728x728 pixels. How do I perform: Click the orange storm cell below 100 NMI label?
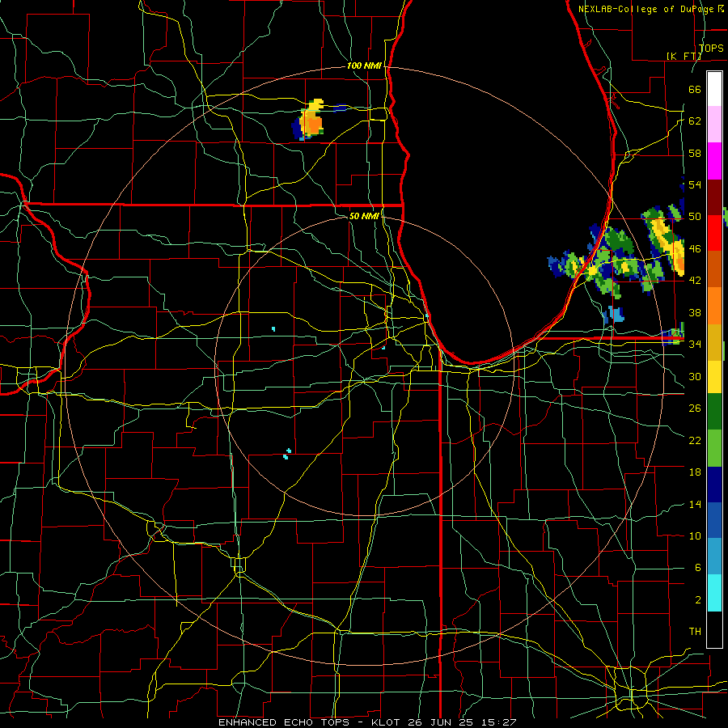click(314, 125)
